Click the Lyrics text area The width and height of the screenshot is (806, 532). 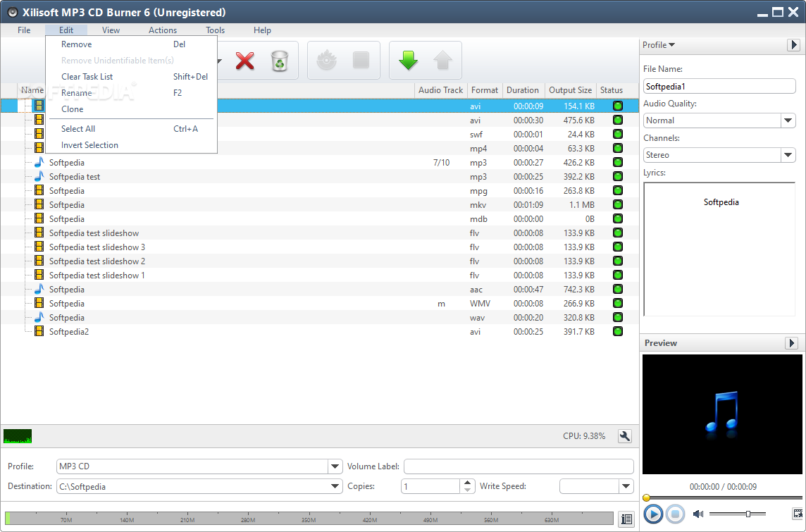(719, 249)
